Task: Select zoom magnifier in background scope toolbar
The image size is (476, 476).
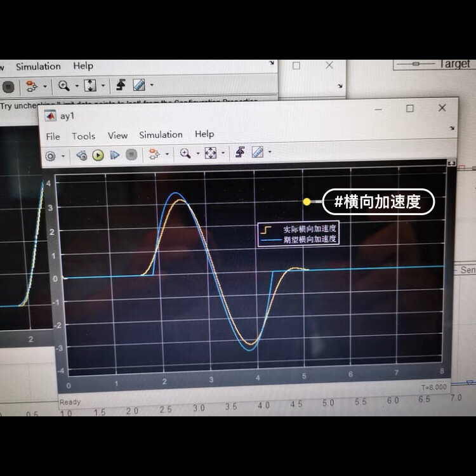Action: click(x=63, y=86)
